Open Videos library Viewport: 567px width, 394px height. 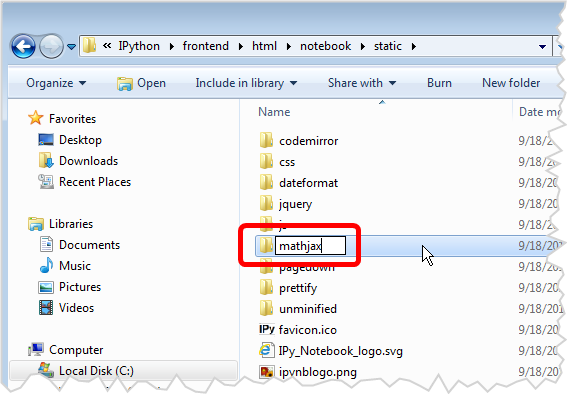click(x=76, y=308)
